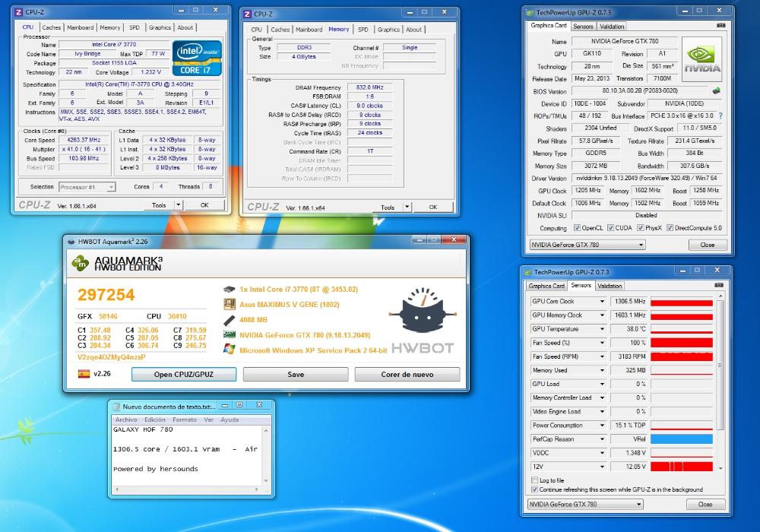The width and height of the screenshot is (760, 532).
Task: Click the CPU-Z title bar icon of the Memory window
Action: click(247, 14)
